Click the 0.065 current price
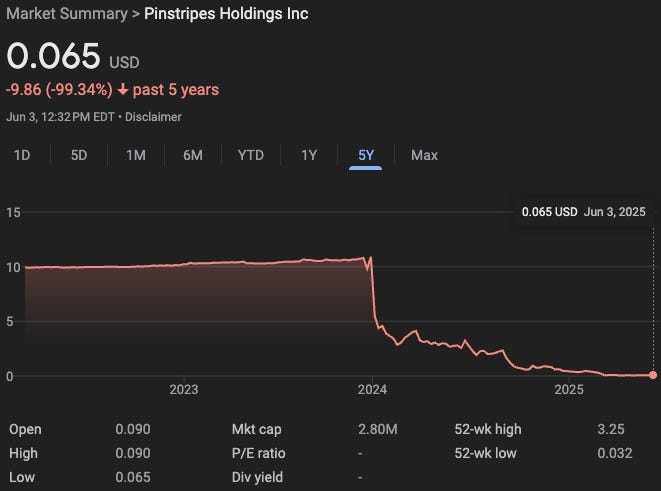Viewport: 661px width, 491px height. (53, 56)
